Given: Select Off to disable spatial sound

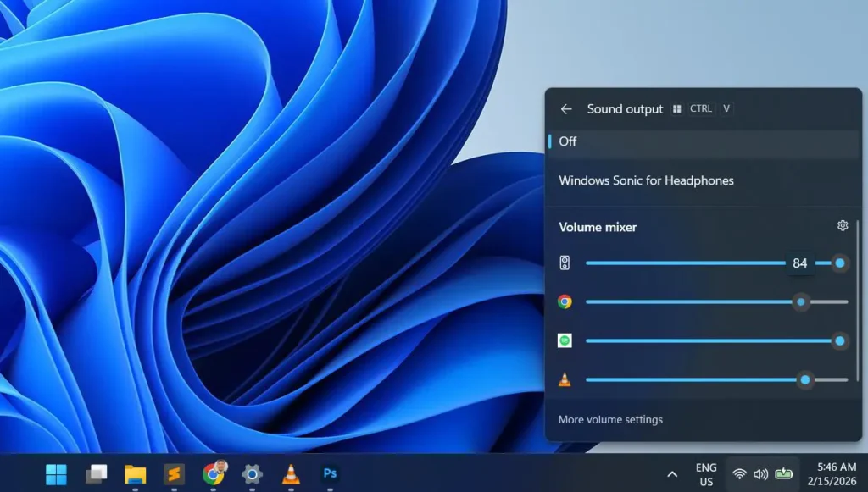Looking at the screenshot, I should point(567,141).
